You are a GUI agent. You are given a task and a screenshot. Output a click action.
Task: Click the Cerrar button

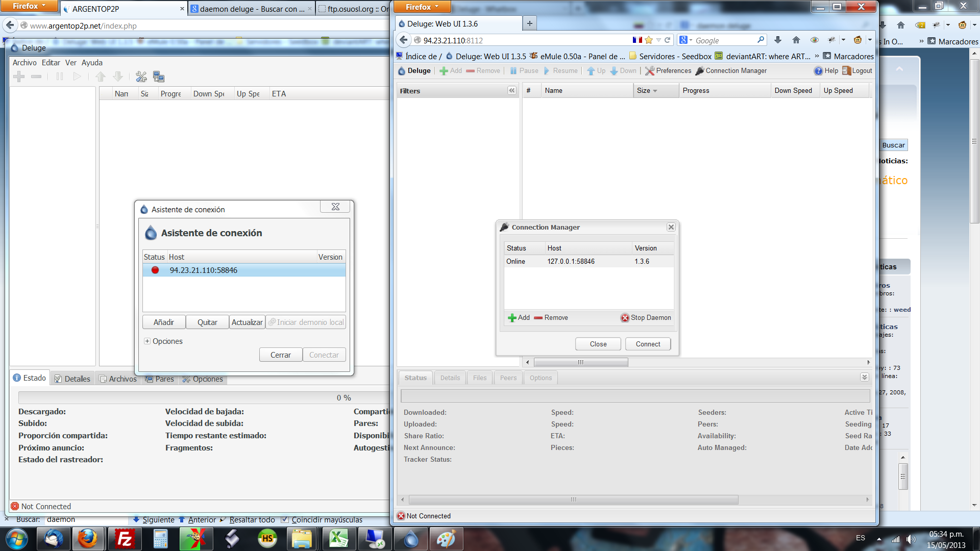(281, 355)
